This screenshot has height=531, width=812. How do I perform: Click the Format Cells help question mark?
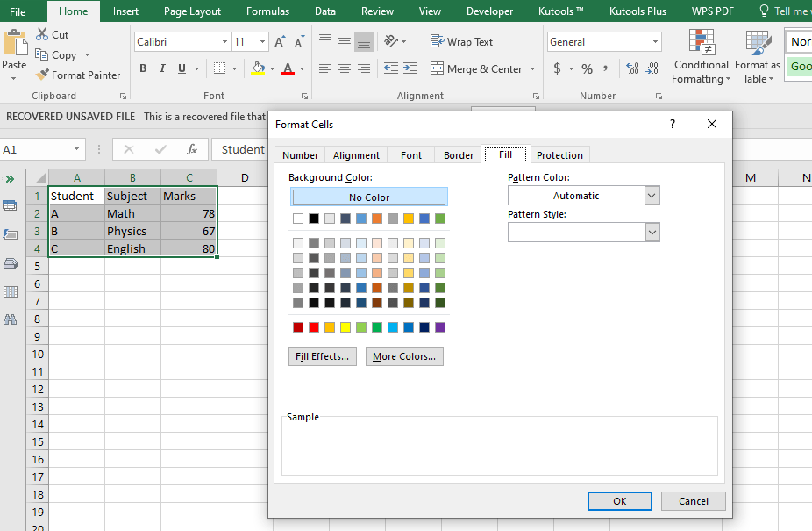coord(673,124)
